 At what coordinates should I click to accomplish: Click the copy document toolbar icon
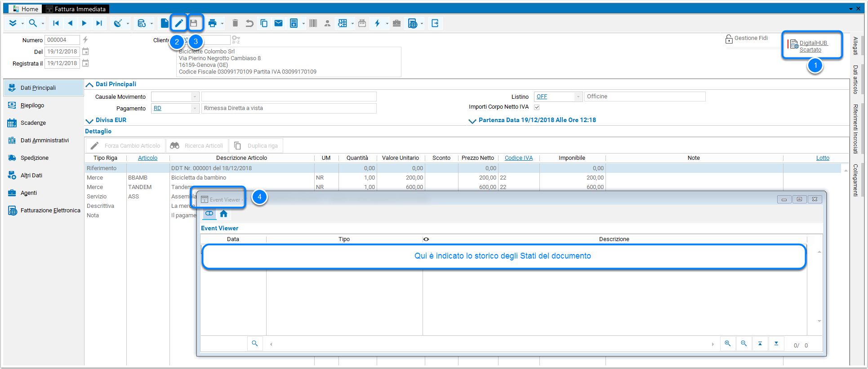coord(264,23)
